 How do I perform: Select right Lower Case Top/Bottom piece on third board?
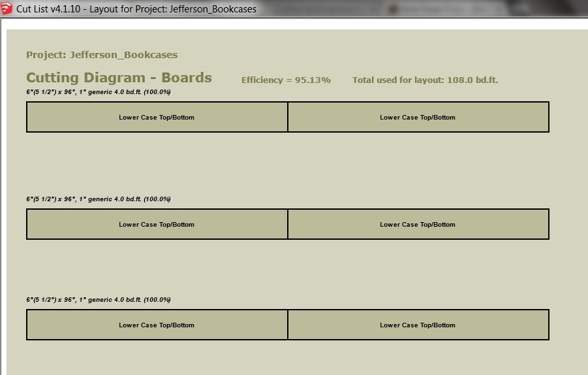point(418,325)
